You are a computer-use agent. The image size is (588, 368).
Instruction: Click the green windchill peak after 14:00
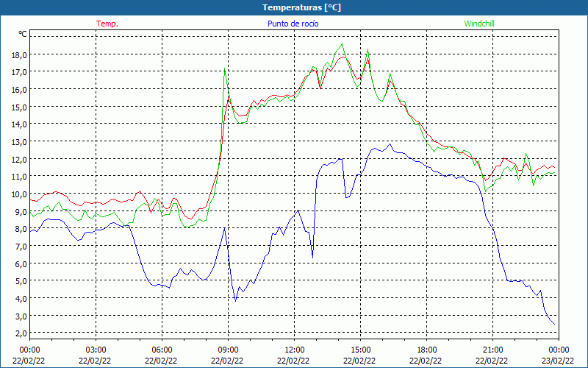[342, 44]
